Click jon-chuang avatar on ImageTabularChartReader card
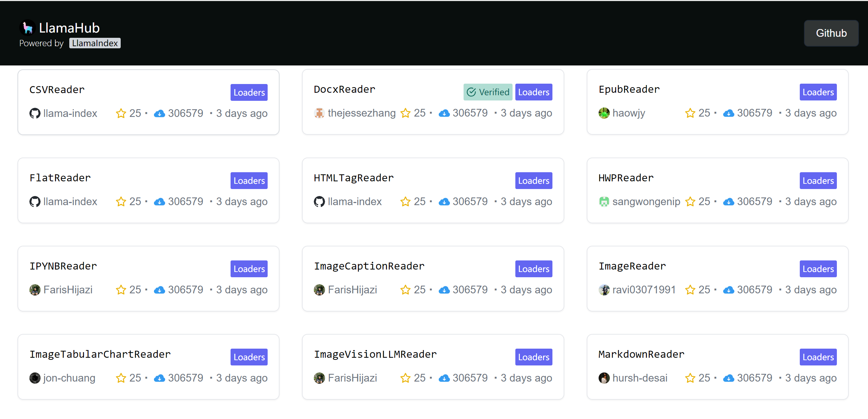 point(35,378)
